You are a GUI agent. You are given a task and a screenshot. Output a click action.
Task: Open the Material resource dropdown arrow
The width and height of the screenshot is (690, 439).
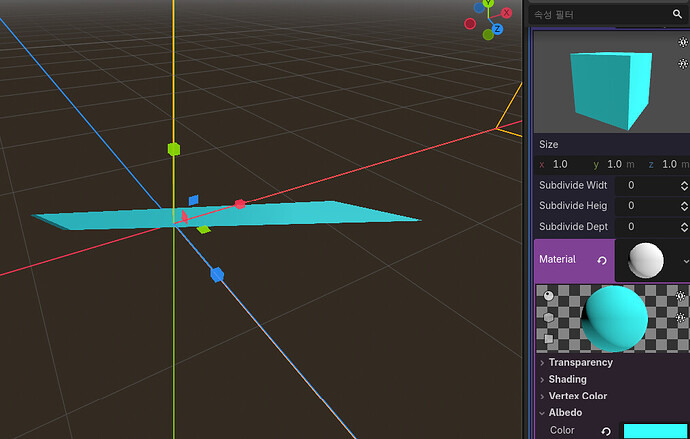(x=686, y=261)
